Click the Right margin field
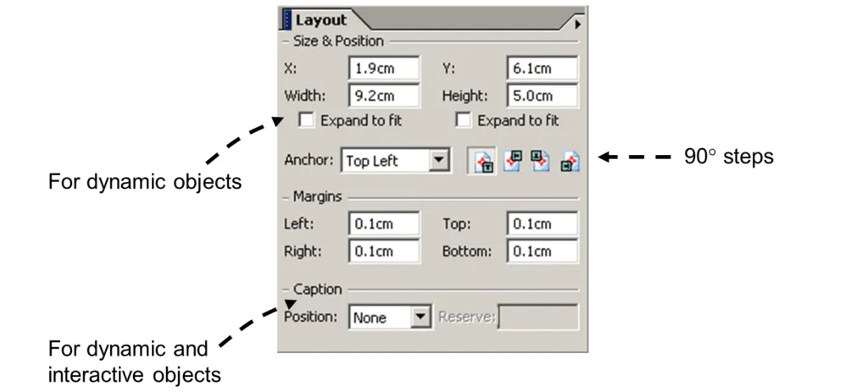 click(x=384, y=251)
